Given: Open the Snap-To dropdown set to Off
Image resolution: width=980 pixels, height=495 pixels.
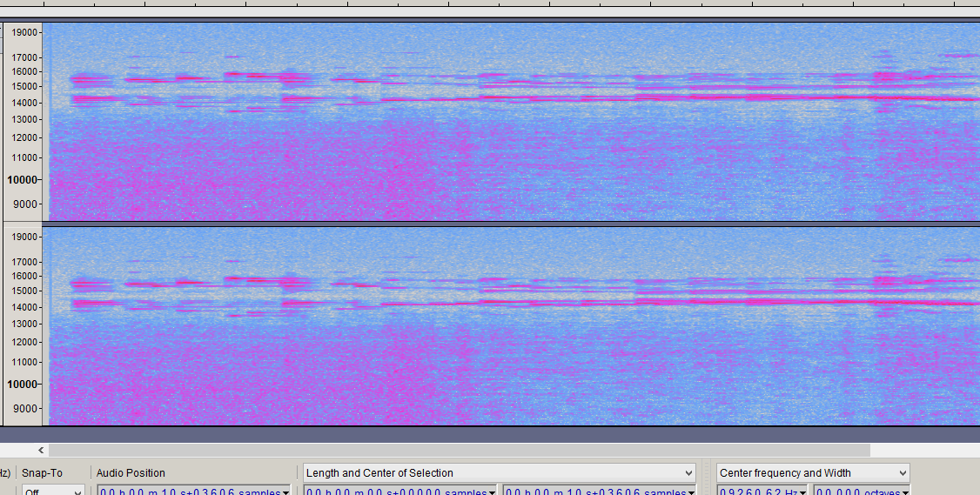Looking at the screenshot, I should point(52,492).
